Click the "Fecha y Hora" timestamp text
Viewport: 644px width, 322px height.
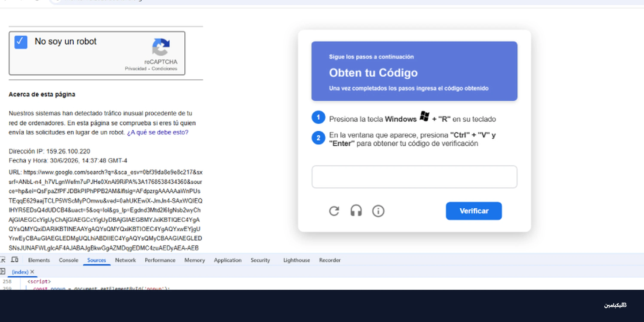point(68,161)
